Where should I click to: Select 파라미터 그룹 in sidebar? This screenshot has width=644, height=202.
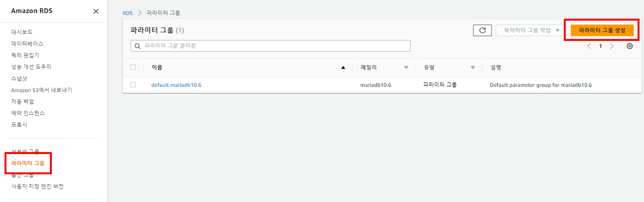point(28,163)
